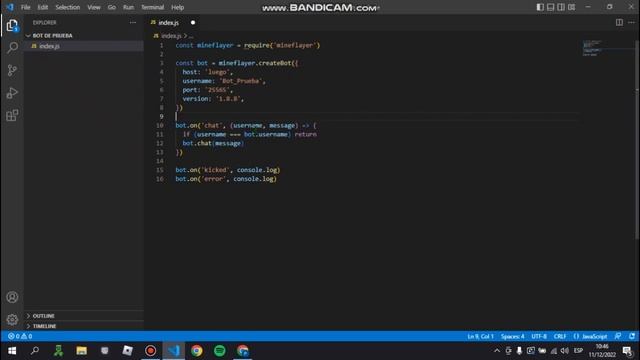Click unsaved dot on index.js tab

193,23
